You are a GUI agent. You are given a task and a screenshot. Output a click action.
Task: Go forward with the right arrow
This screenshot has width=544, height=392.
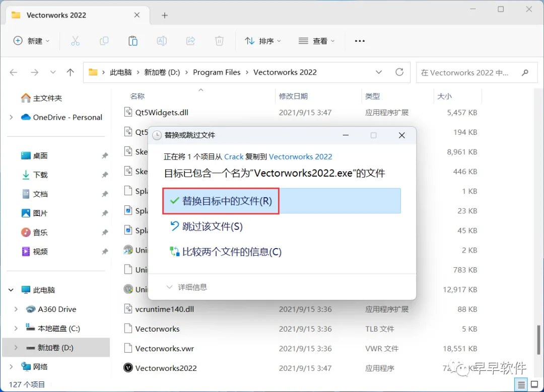coord(34,72)
